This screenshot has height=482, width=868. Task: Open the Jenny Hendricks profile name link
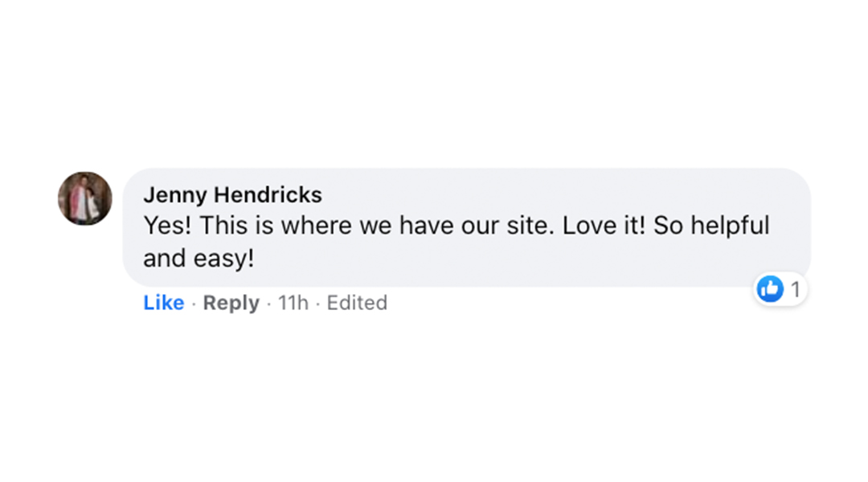(232, 194)
